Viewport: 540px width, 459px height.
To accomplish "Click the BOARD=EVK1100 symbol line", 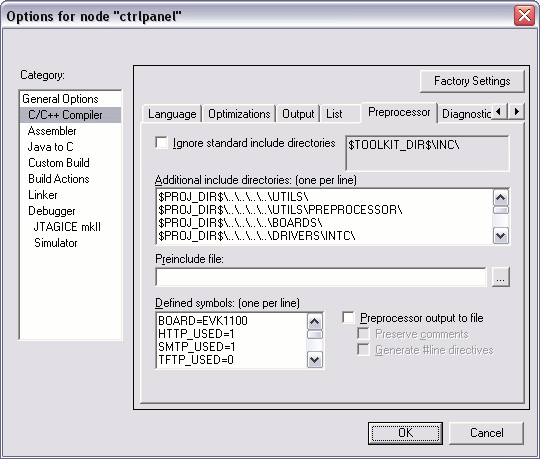I will (x=202, y=321).
